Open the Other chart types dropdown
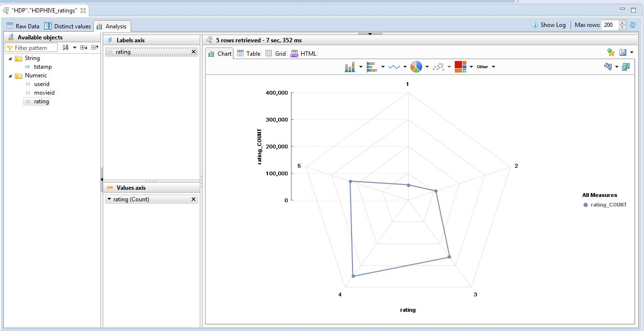 486,67
